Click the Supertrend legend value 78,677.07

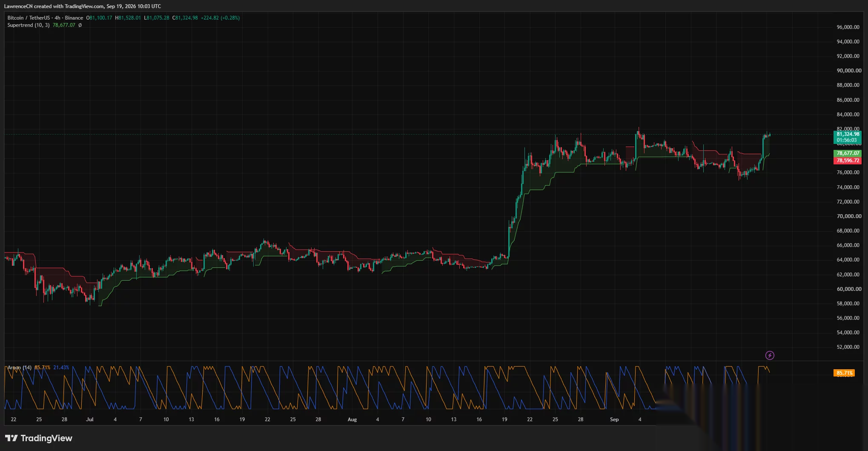pos(64,25)
